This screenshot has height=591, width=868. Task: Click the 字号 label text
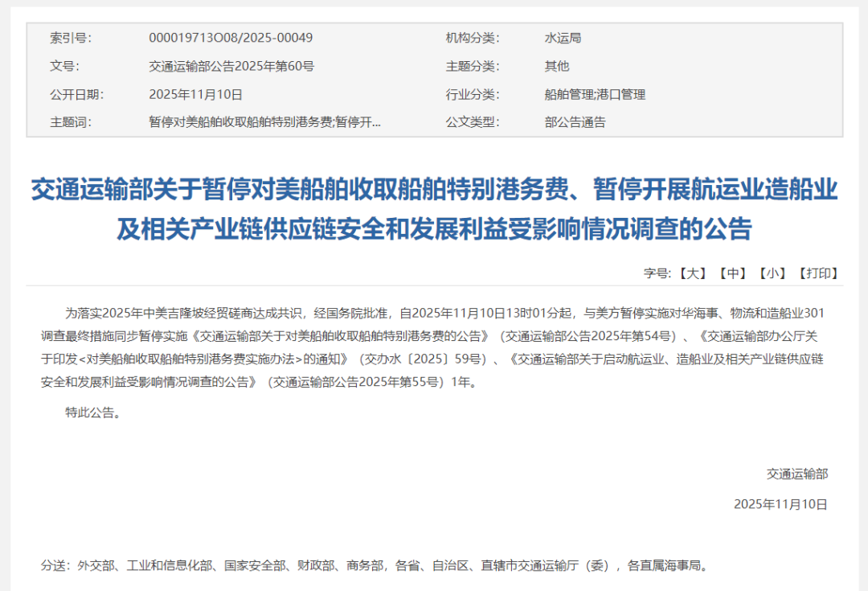tap(656, 273)
